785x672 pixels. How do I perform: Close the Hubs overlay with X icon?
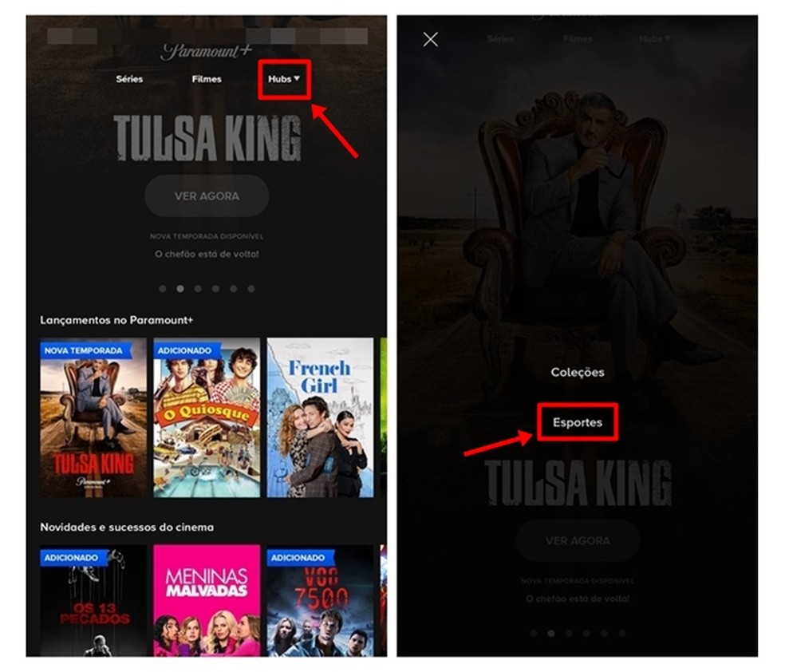pyautogui.click(x=430, y=39)
